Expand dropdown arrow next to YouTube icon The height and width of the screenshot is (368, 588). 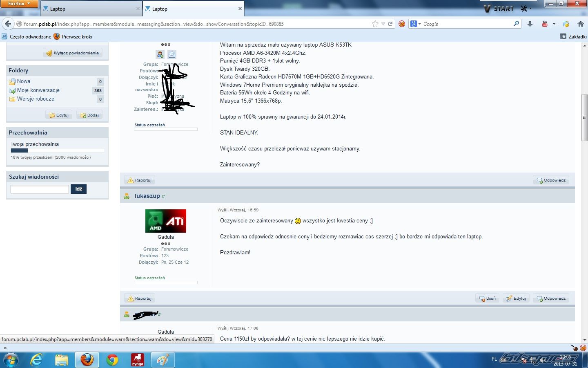pos(554,24)
